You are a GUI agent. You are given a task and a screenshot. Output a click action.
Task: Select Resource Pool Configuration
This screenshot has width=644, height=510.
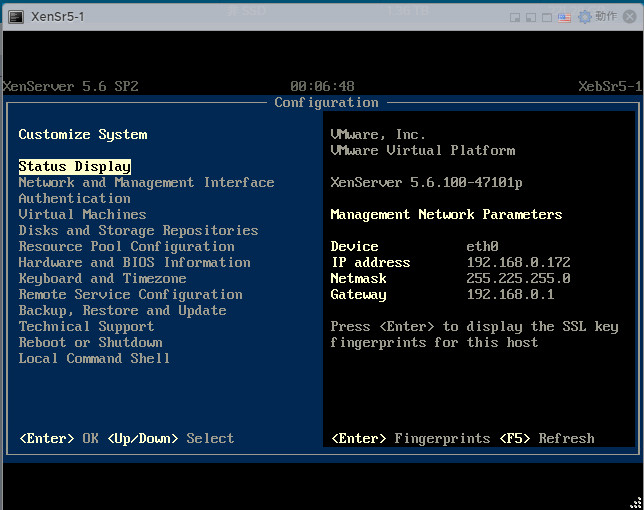click(x=126, y=246)
